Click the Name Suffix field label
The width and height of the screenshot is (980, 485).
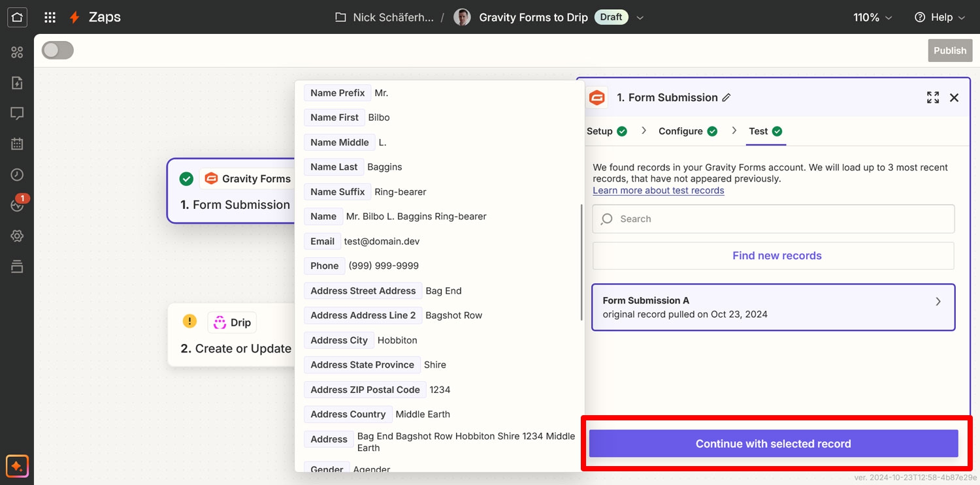click(x=338, y=192)
